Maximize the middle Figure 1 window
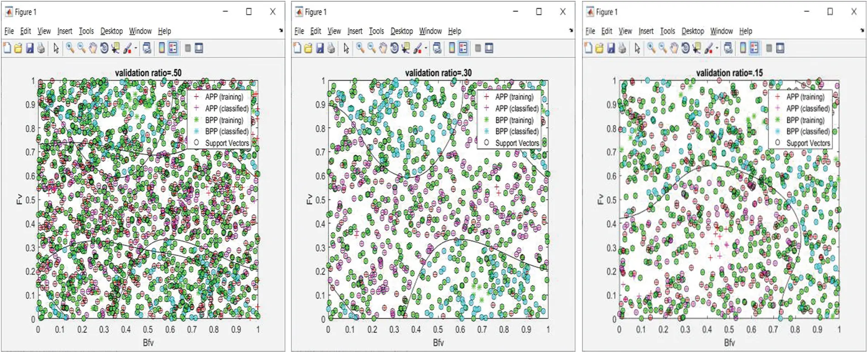 click(x=539, y=12)
